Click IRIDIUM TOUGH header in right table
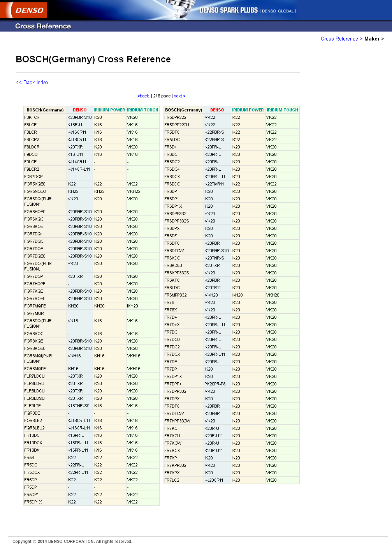Viewport: 392px width, 544px height. pos(282,110)
